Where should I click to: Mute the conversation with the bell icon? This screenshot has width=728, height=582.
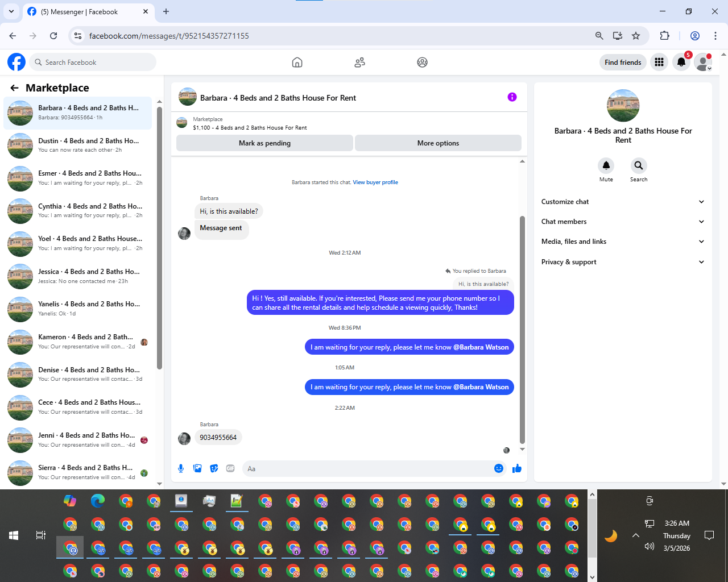point(606,165)
